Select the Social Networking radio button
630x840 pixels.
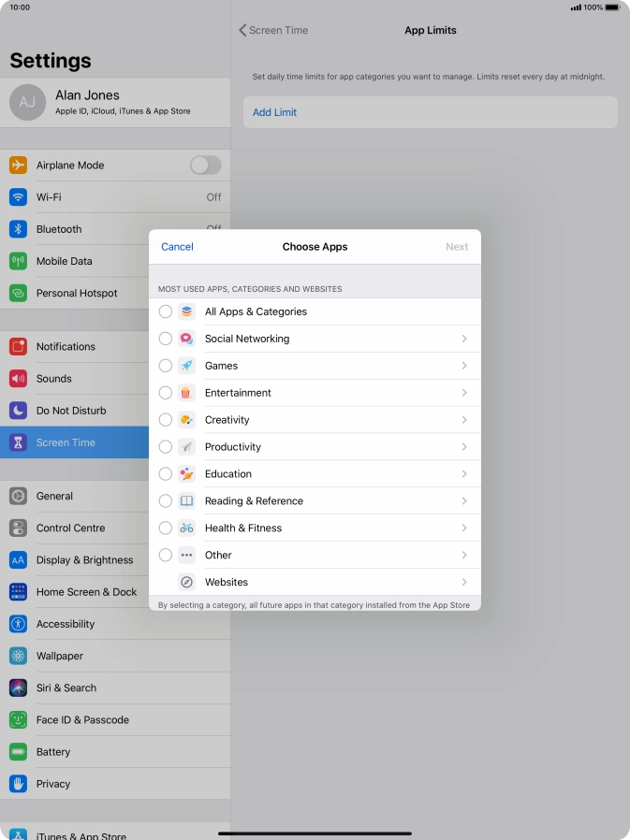pos(165,339)
